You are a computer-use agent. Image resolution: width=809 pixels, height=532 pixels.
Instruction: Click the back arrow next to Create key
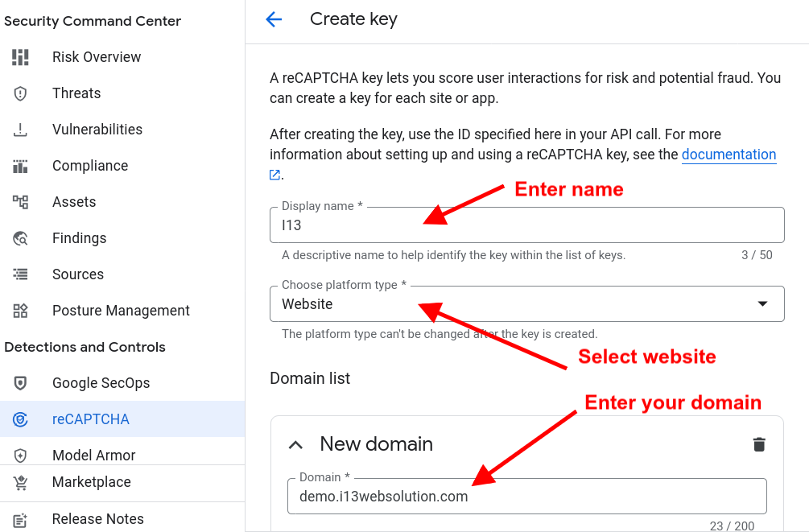(274, 19)
